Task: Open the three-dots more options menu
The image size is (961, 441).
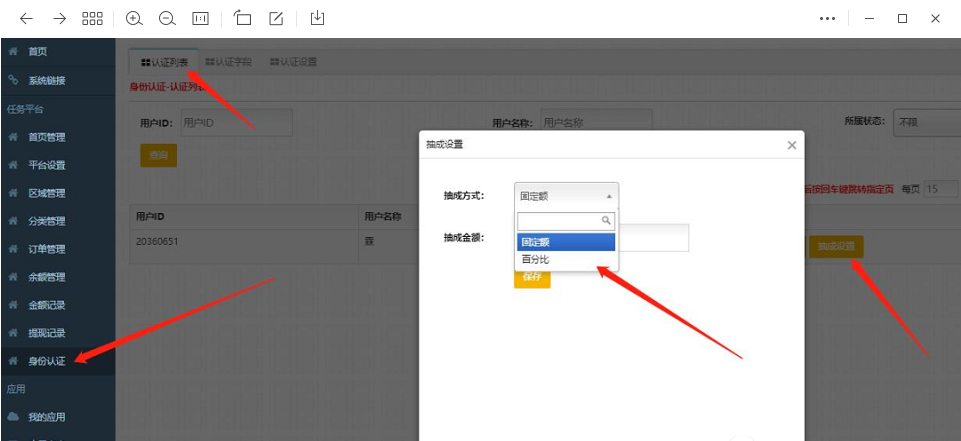Action: 827,18
